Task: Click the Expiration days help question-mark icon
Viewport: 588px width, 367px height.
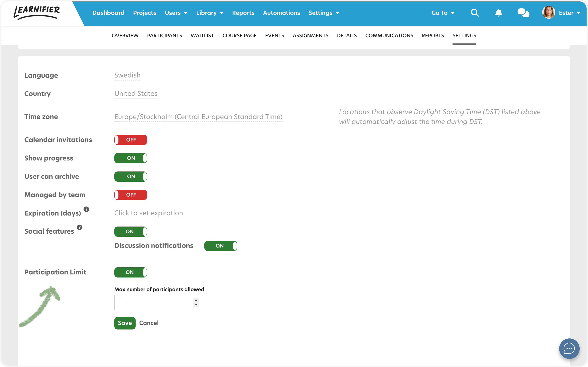Action: click(x=86, y=209)
